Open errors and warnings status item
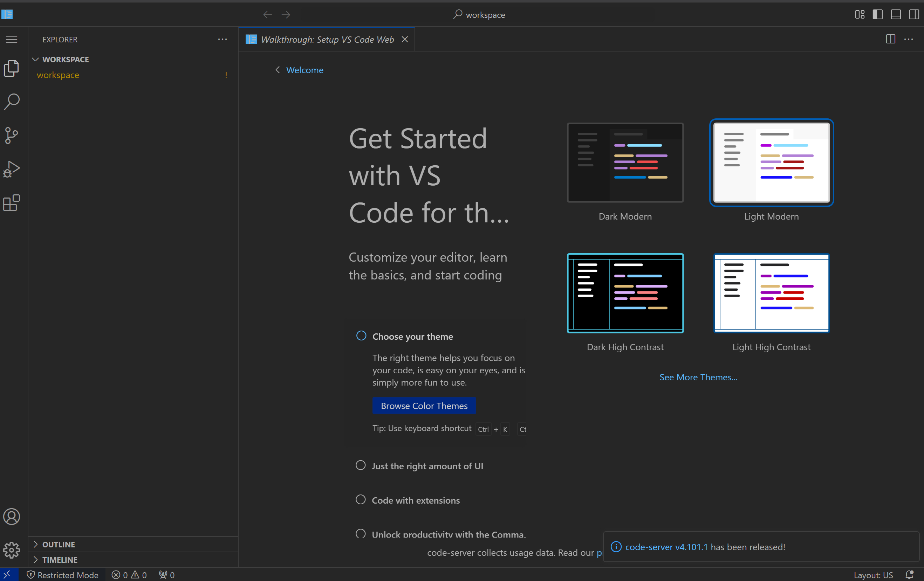924x581 pixels. pos(129,575)
